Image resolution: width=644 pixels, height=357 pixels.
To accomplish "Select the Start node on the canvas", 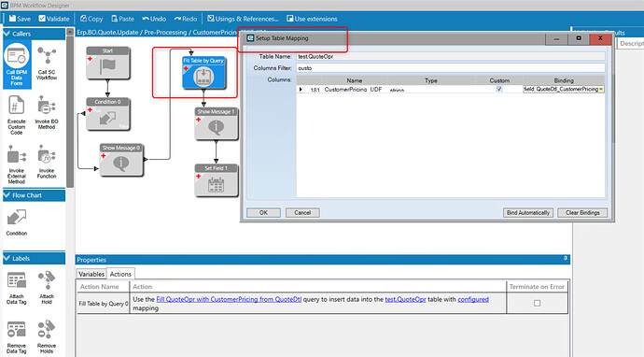I will (x=108, y=63).
